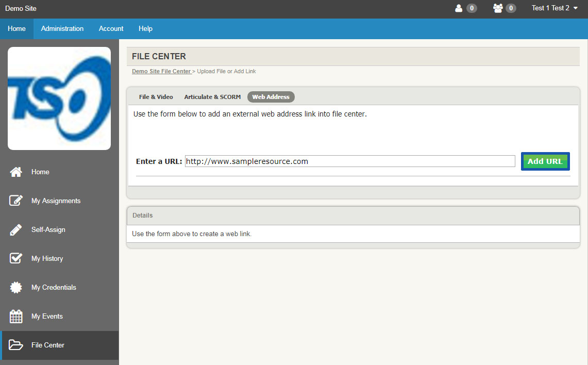Switch to the File & Video tab

tap(156, 97)
